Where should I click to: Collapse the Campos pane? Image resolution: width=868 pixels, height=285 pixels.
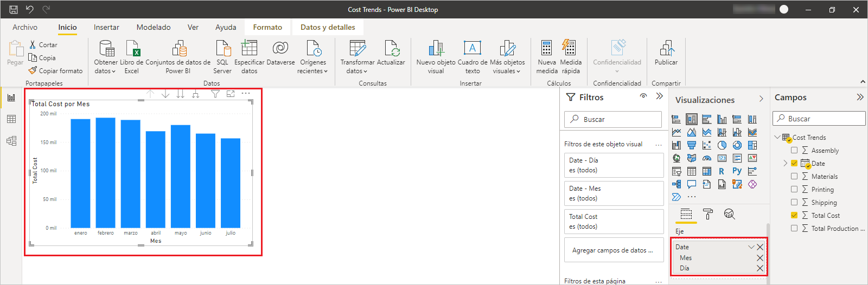coord(860,97)
